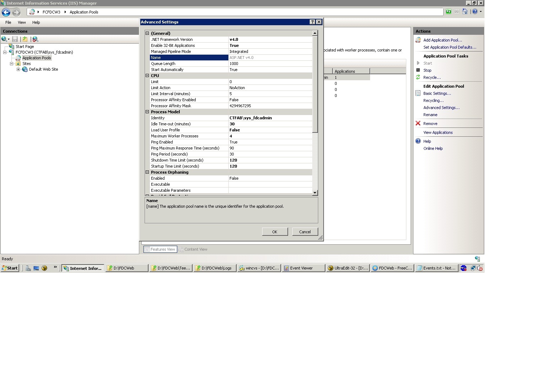Click the Home icon in the address bar

coord(465,12)
